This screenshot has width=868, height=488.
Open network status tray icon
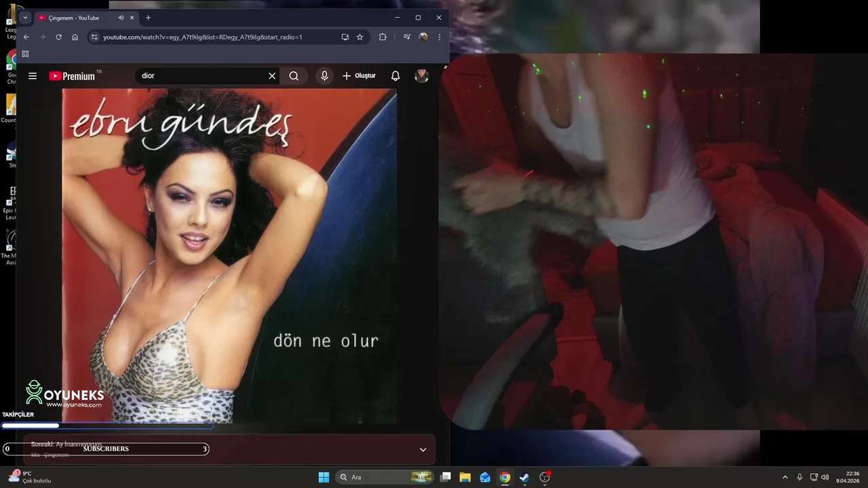tap(814, 477)
